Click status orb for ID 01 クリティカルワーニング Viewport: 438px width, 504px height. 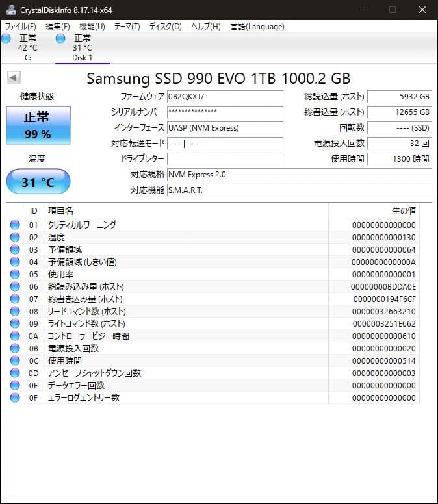[15, 225]
